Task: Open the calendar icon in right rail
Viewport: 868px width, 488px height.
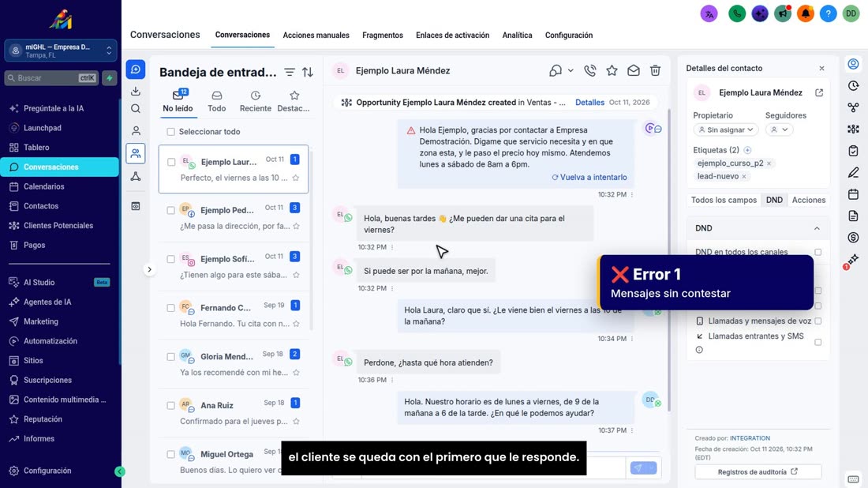Action: (853, 194)
